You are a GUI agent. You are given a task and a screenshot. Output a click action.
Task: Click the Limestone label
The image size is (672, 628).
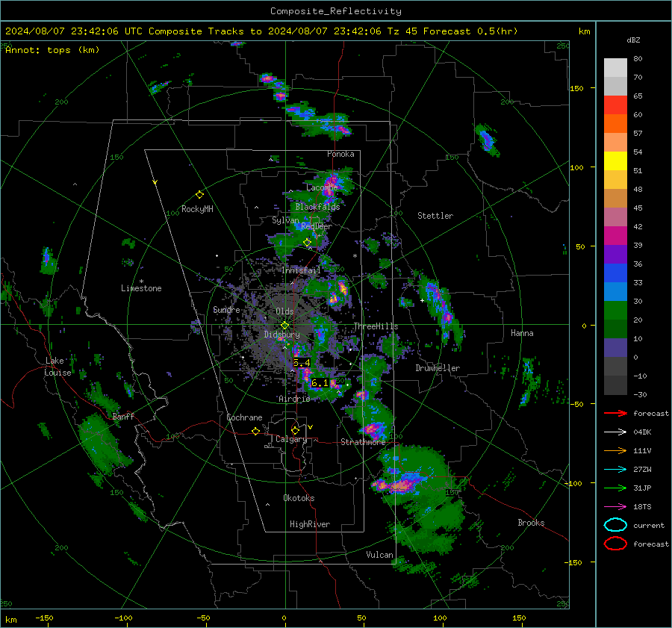[x=141, y=288]
